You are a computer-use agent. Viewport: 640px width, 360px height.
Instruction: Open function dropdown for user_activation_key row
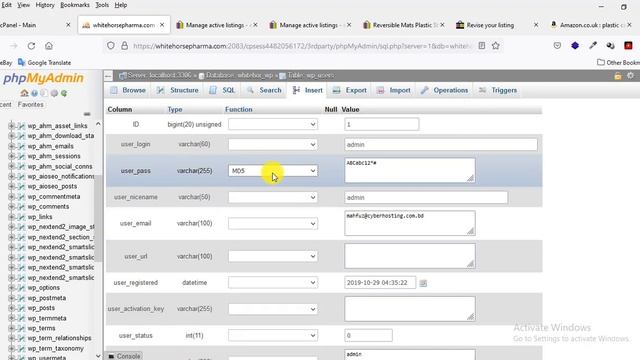[x=273, y=309]
